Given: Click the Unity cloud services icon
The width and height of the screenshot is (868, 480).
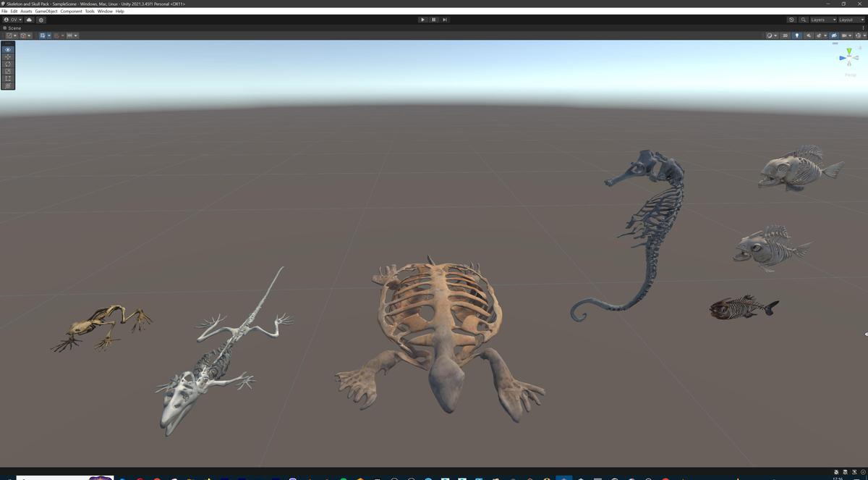Looking at the screenshot, I should point(29,20).
